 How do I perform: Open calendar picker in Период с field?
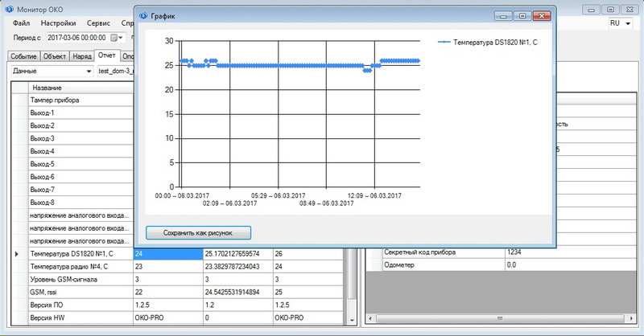click(117, 37)
